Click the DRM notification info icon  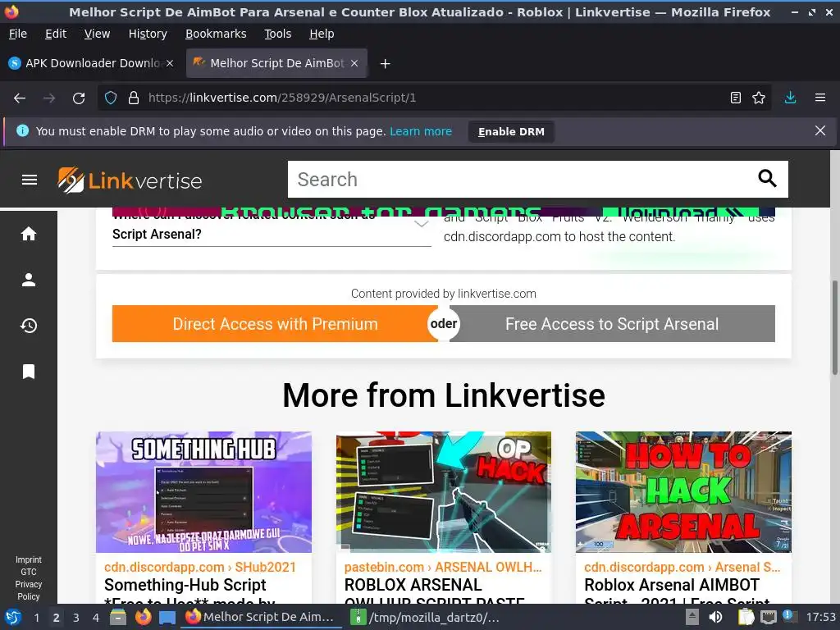(x=22, y=130)
